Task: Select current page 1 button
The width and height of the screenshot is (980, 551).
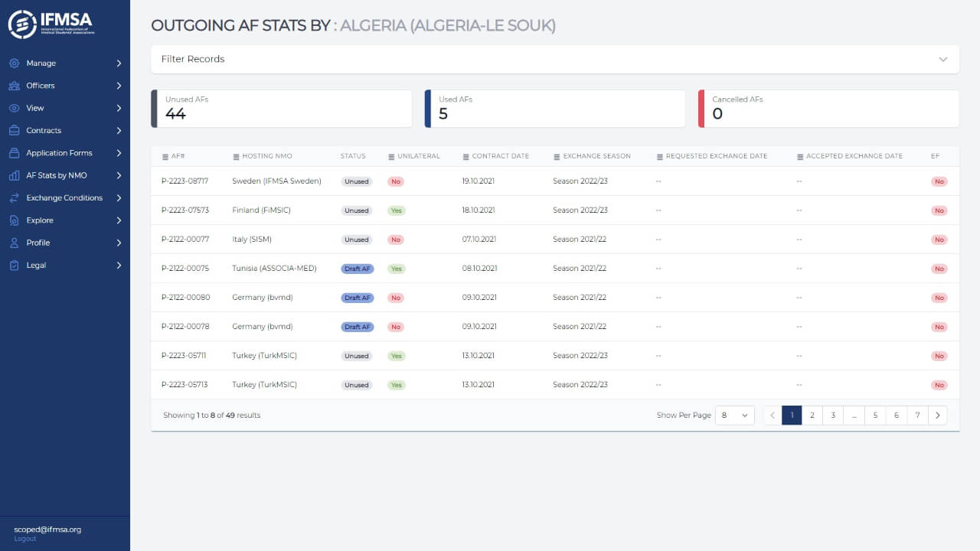Action: [x=792, y=416]
